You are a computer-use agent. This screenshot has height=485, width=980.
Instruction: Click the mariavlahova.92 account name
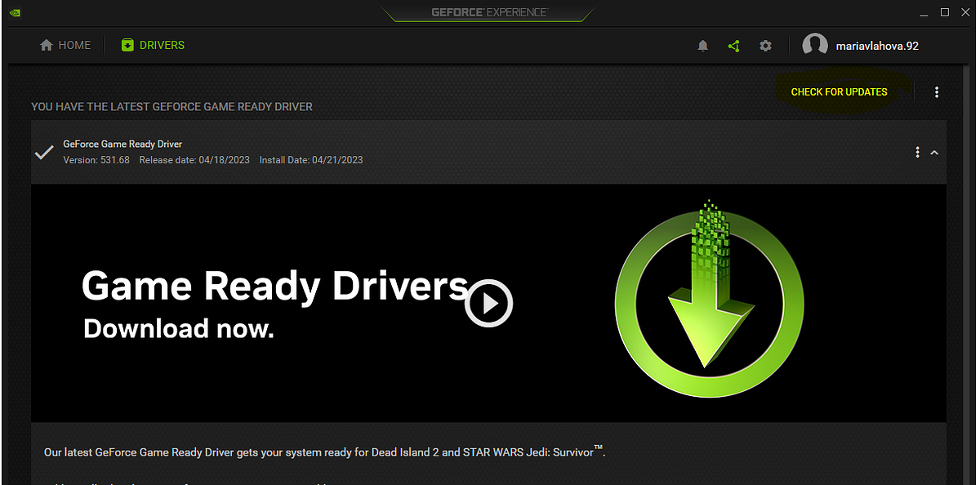click(x=876, y=46)
